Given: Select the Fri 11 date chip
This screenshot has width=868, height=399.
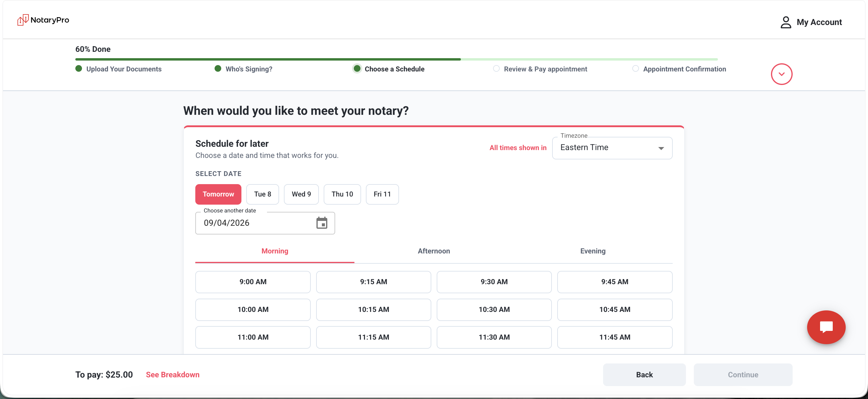Looking at the screenshot, I should coord(382,194).
